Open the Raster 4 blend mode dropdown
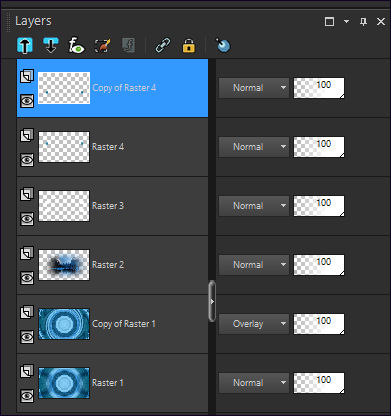Viewport: 391px width, 416px height. 254,147
